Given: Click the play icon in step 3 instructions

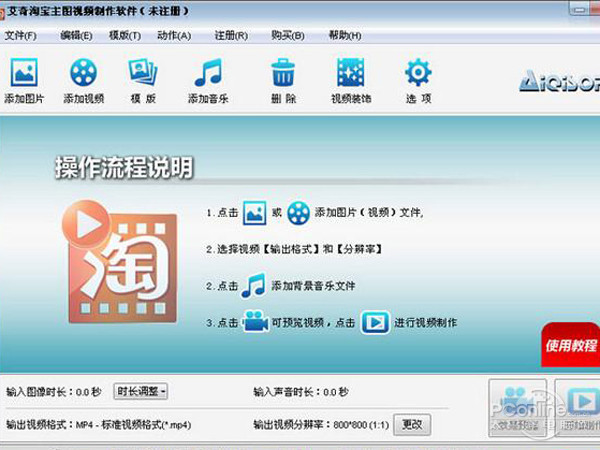Looking at the screenshot, I should [375, 323].
